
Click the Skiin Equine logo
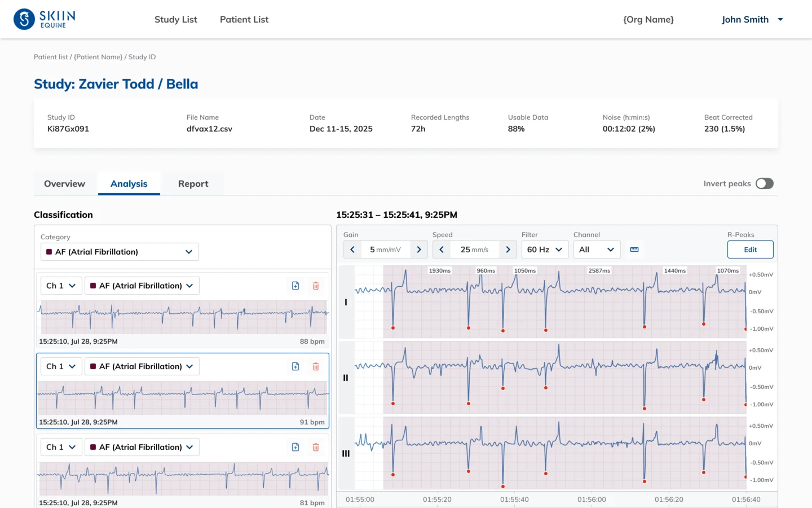[x=45, y=19]
